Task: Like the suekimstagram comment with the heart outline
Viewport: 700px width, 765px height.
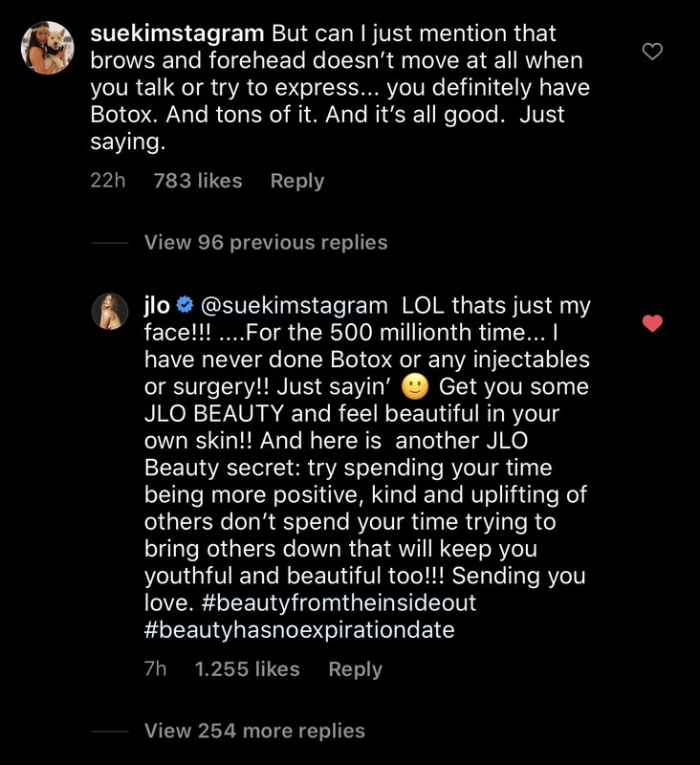Action: [x=652, y=52]
